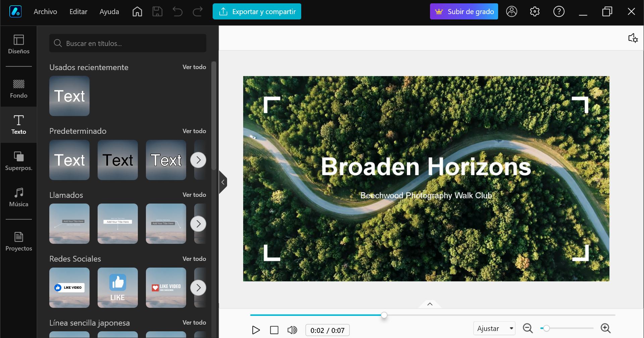
Task: Click Ver todo for Usados recientemente
Action: 194,67
